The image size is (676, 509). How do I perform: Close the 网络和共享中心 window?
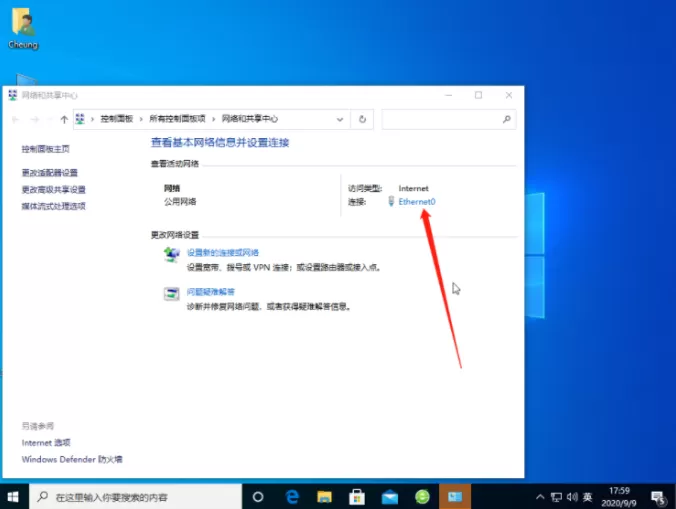pyautogui.click(x=509, y=95)
